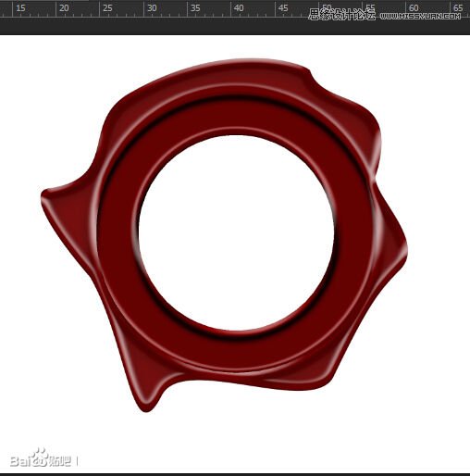Image resolution: width=470 pixels, height=476 pixels.
Task: Click the ruler mark labeled 25
Action: (107, 8)
